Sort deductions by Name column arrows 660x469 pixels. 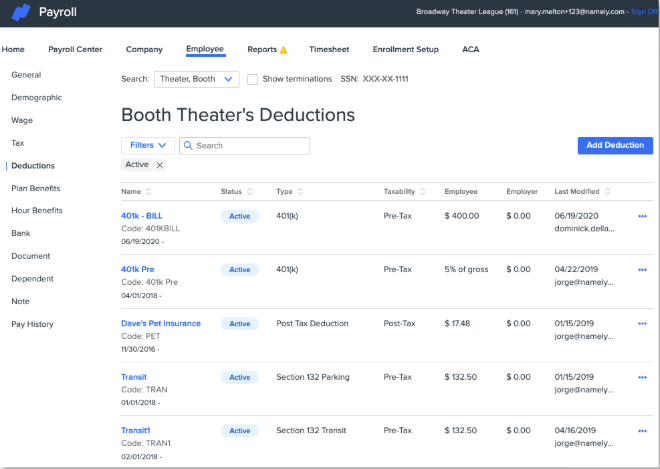tap(149, 191)
